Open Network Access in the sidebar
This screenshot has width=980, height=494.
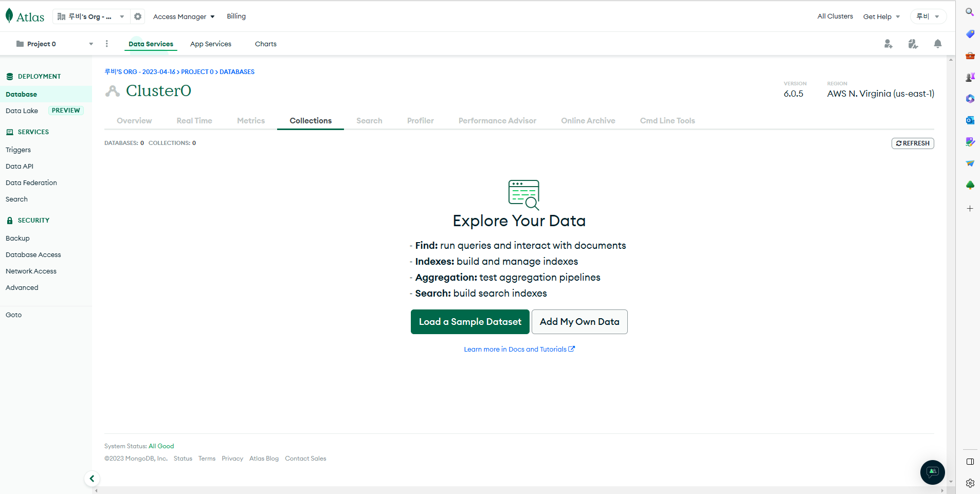31,271
